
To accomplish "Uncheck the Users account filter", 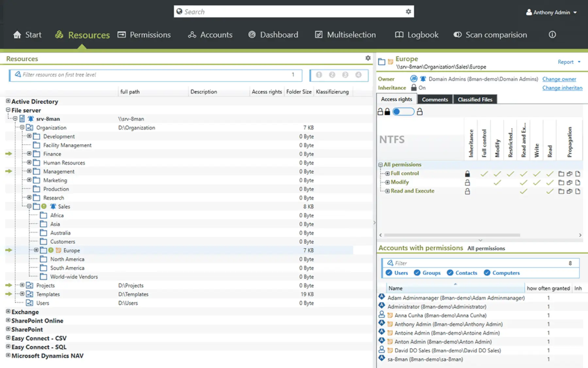I will (389, 273).
